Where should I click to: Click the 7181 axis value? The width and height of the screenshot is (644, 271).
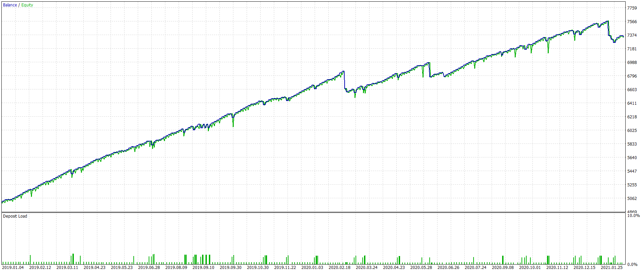coord(632,49)
